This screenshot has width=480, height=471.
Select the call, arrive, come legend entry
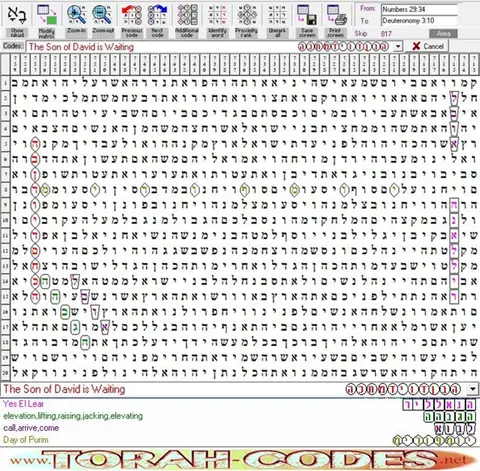[x=31, y=428]
